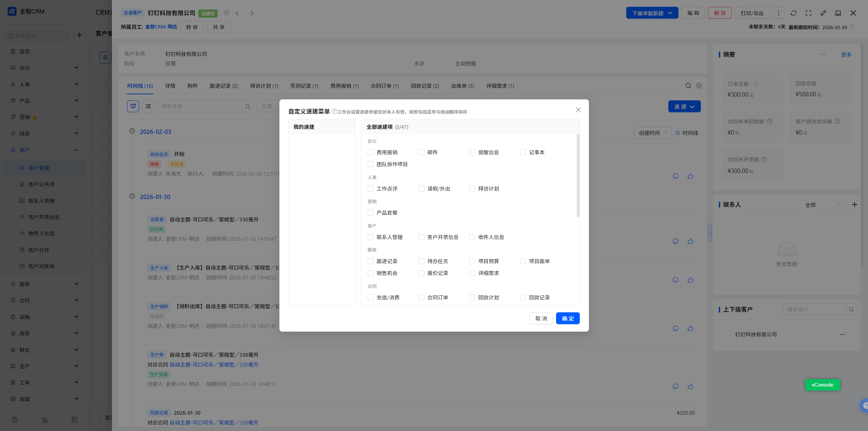Click the 取消 button

tap(541, 318)
